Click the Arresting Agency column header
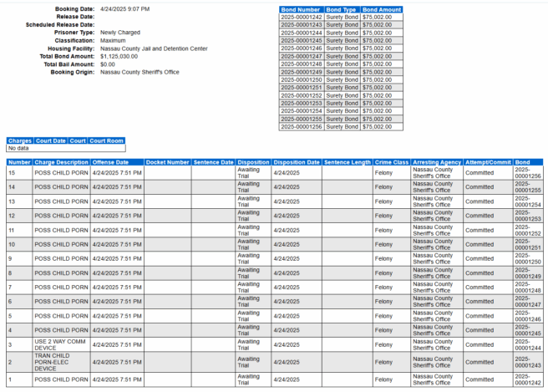Screen dimensions: 548x392 [437, 162]
